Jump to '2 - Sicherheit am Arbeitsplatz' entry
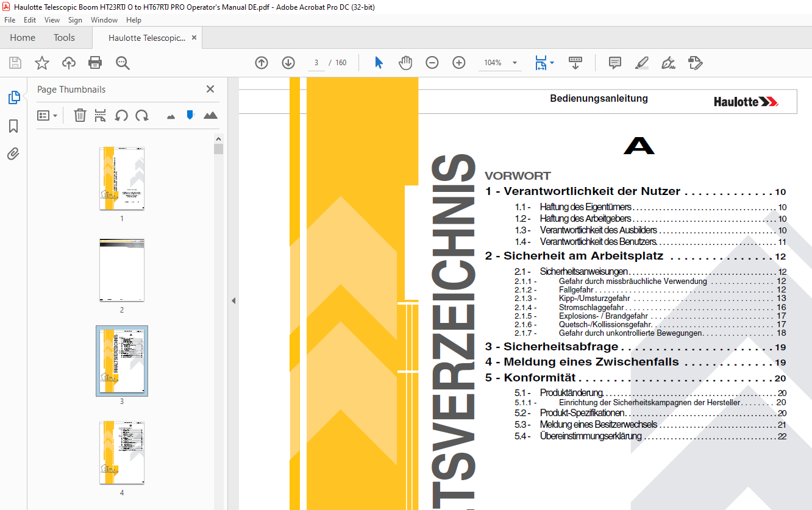The image size is (812, 510). click(x=636, y=257)
